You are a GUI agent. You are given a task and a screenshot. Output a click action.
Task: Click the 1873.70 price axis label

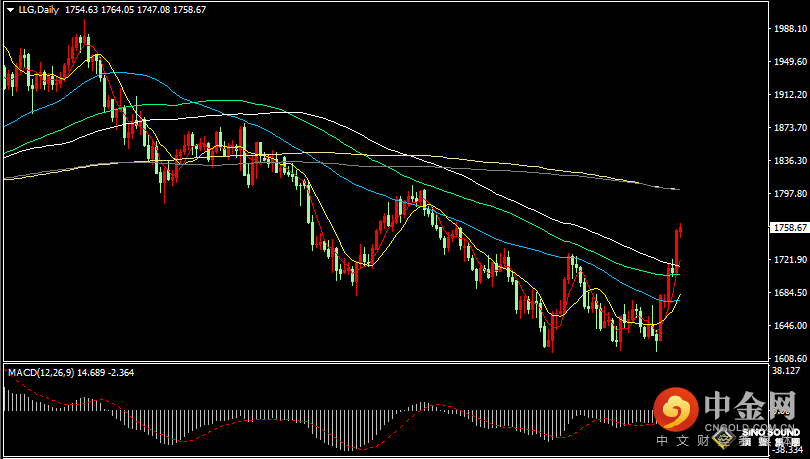coord(790,128)
